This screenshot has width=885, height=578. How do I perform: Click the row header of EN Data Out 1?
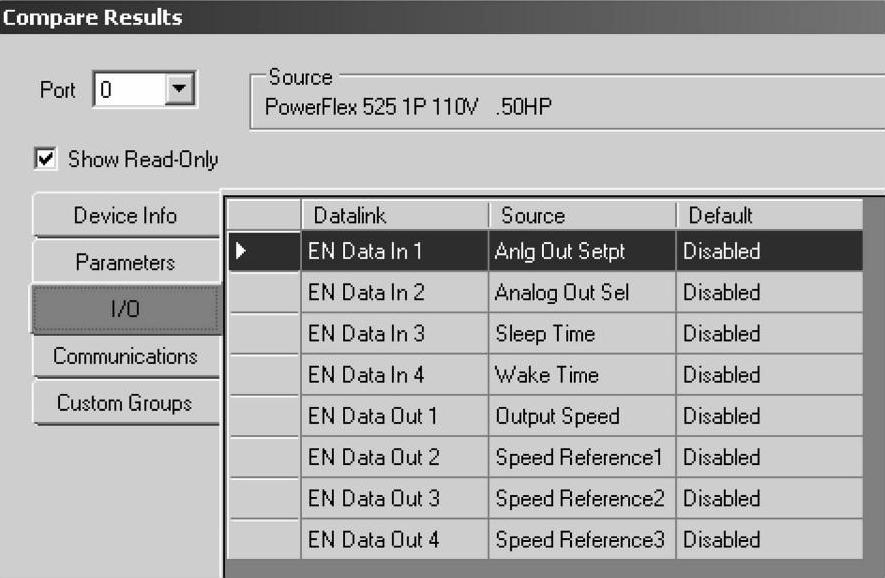tap(264, 415)
